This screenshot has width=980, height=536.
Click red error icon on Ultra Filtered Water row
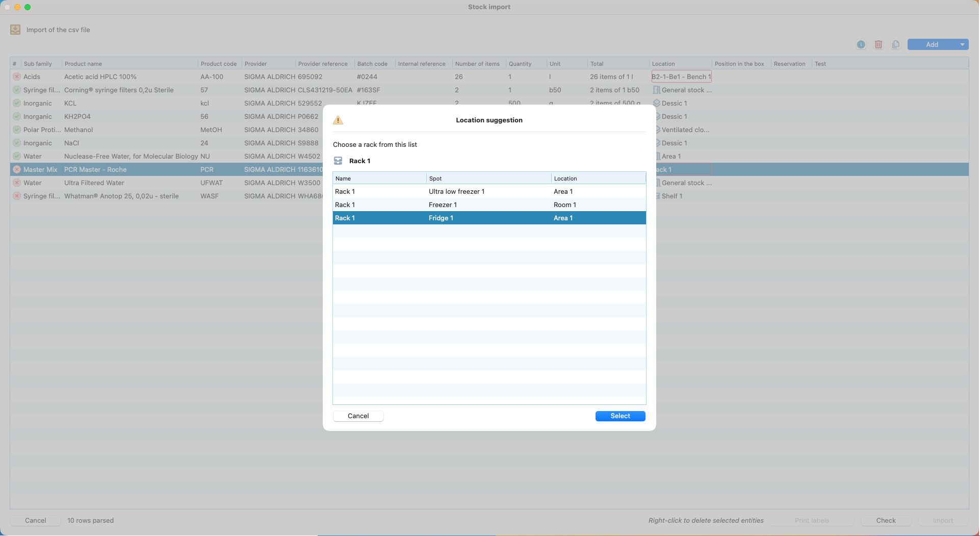17,183
